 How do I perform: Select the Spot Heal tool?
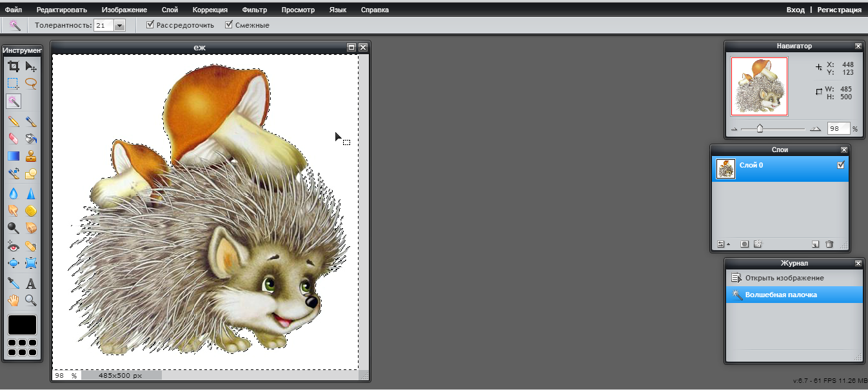pyautogui.click(x=30, y=246)
